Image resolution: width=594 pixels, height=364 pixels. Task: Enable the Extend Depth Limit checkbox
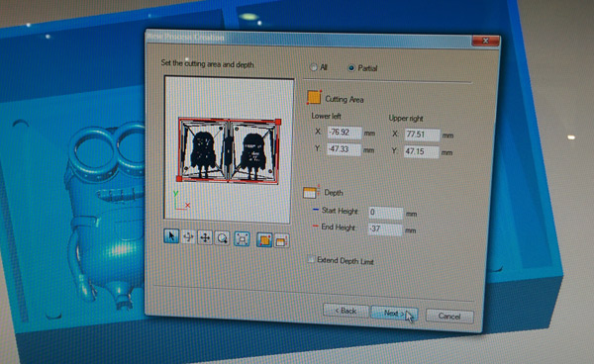point(311,259)
